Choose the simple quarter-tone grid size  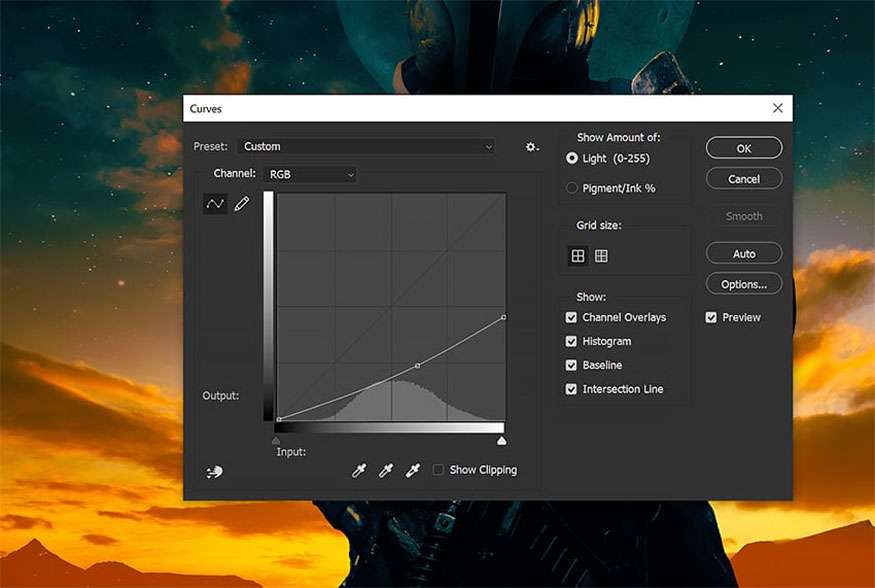578,256
